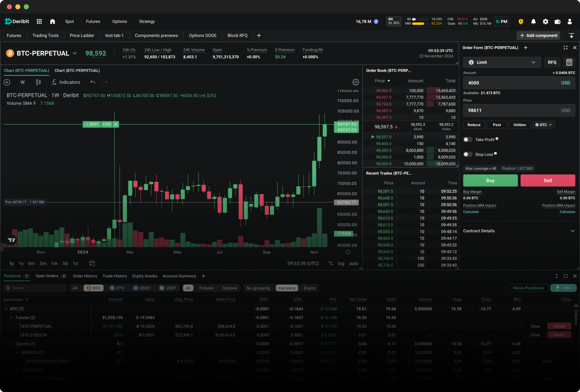Toggle Post order option
The height and width of the screenshot is (392, 580).
coord(497,125)
